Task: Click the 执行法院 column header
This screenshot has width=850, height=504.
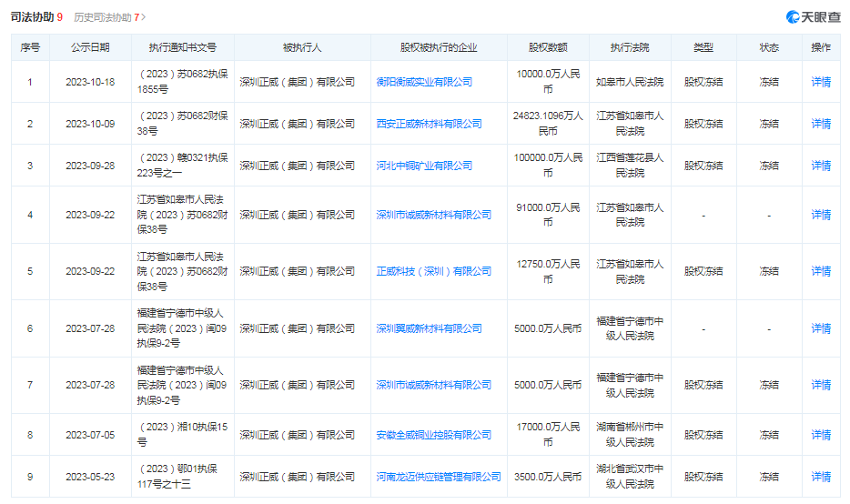Action: click(x=630, y=47)
